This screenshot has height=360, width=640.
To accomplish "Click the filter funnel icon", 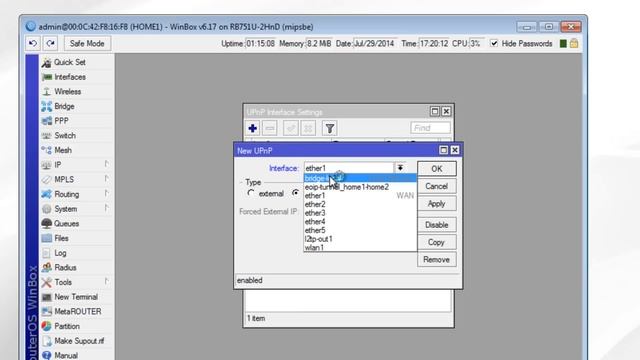I will pyautogui.click(x=329, y=129).
